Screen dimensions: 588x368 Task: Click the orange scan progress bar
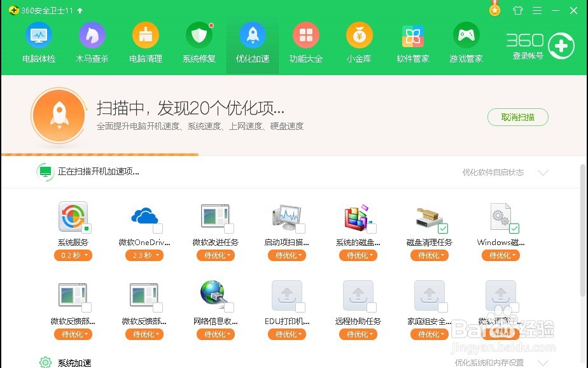tap(100, 155)
